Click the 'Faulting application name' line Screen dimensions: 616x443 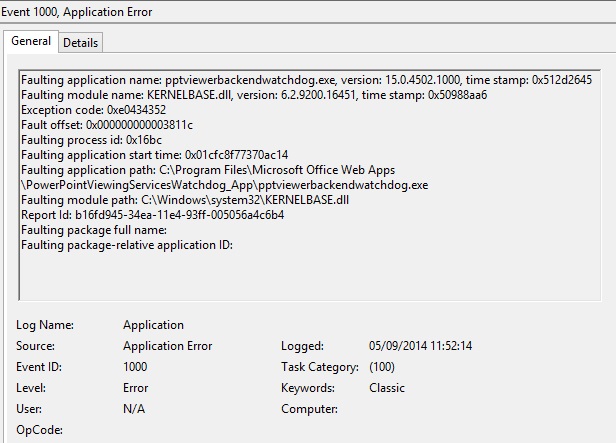pos(306,80)
